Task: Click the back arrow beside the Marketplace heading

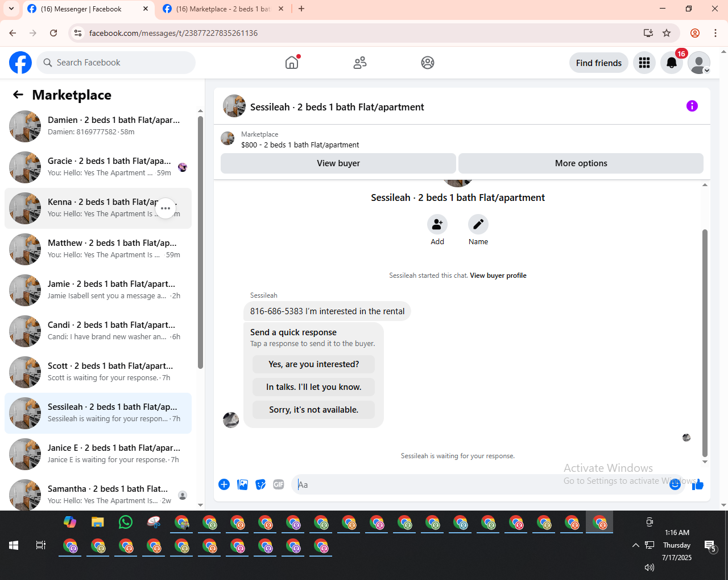Action: [x=18, y=94]
